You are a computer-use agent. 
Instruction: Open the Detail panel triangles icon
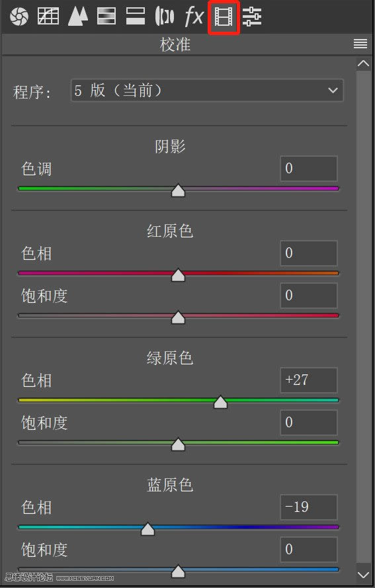coord(78,17)
